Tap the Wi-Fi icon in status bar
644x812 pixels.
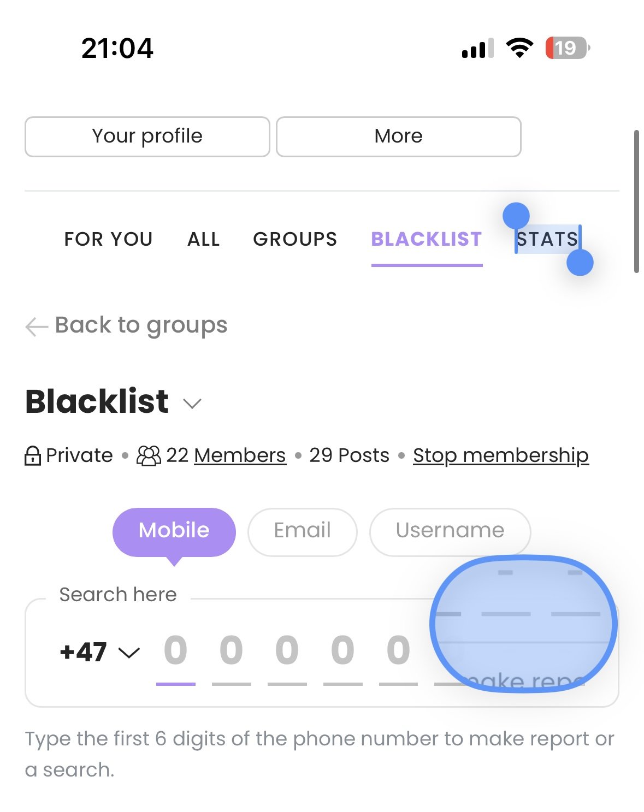coord(519,48)
